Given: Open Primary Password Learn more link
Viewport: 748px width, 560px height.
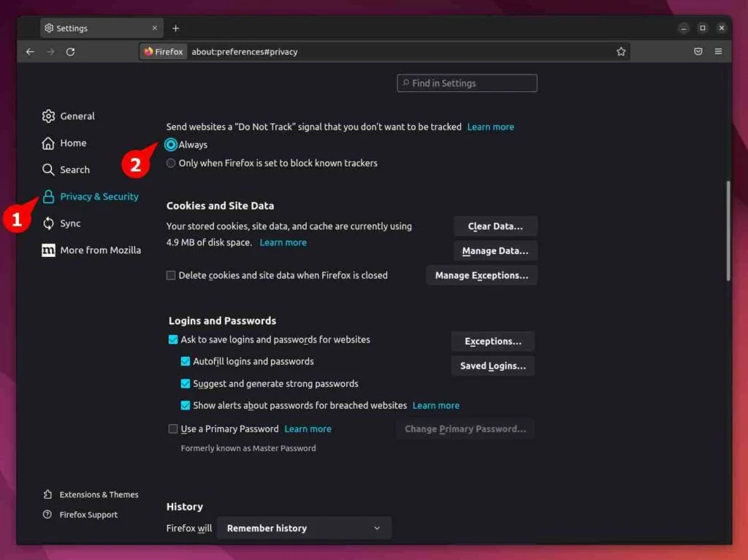Looking at the screenshot, I should point(308,429).
